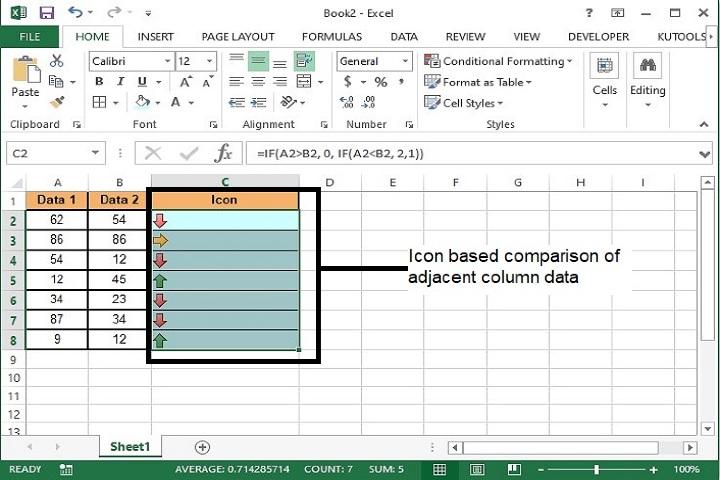Merge and center cells
Viewport: 720px width, 480px height.
click(304, 82)
